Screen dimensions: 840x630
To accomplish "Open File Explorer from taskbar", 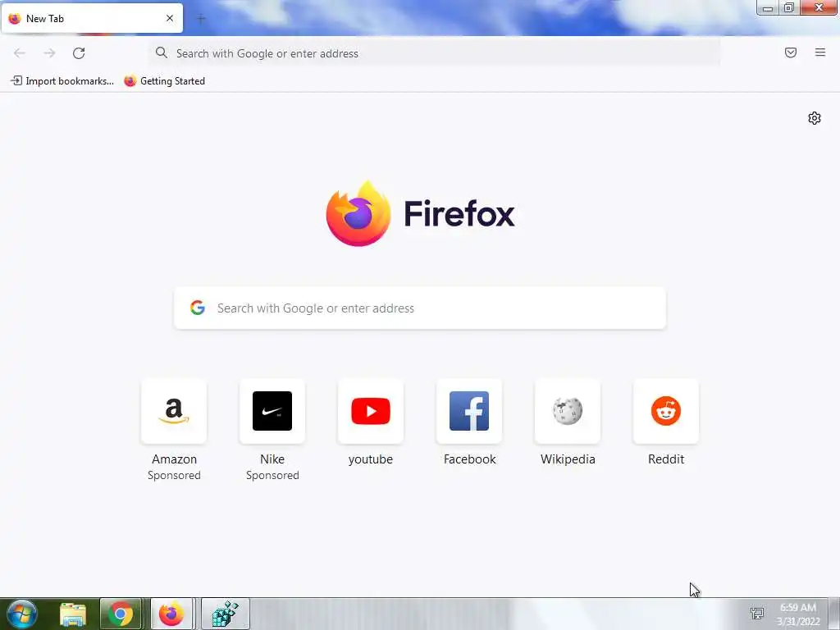I will 73,614.
